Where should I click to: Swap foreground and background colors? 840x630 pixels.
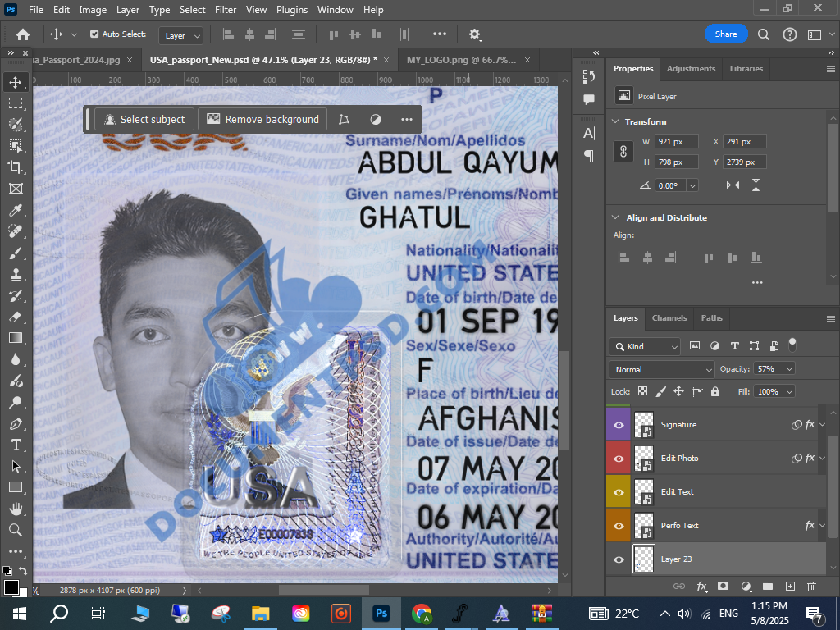23,571
